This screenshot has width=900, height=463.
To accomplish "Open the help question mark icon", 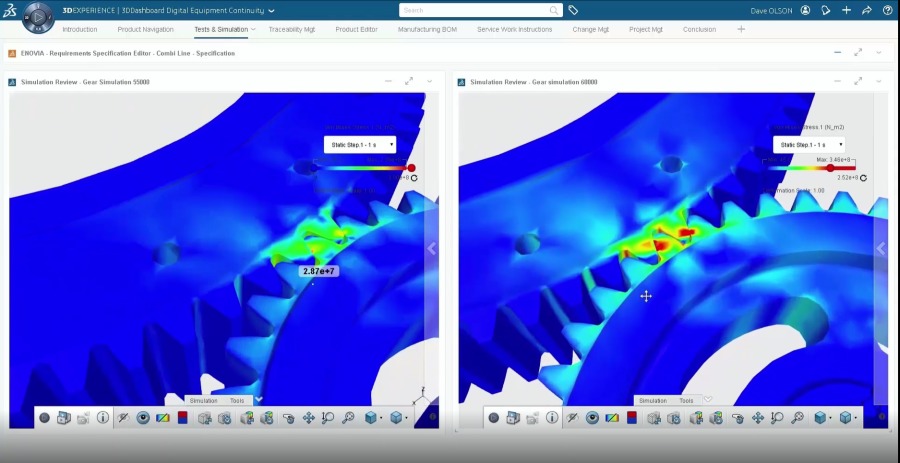I will tap(887, 10).
